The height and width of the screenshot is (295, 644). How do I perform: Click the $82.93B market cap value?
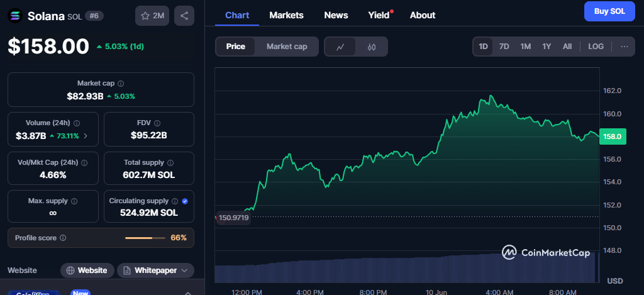(86, 96)
